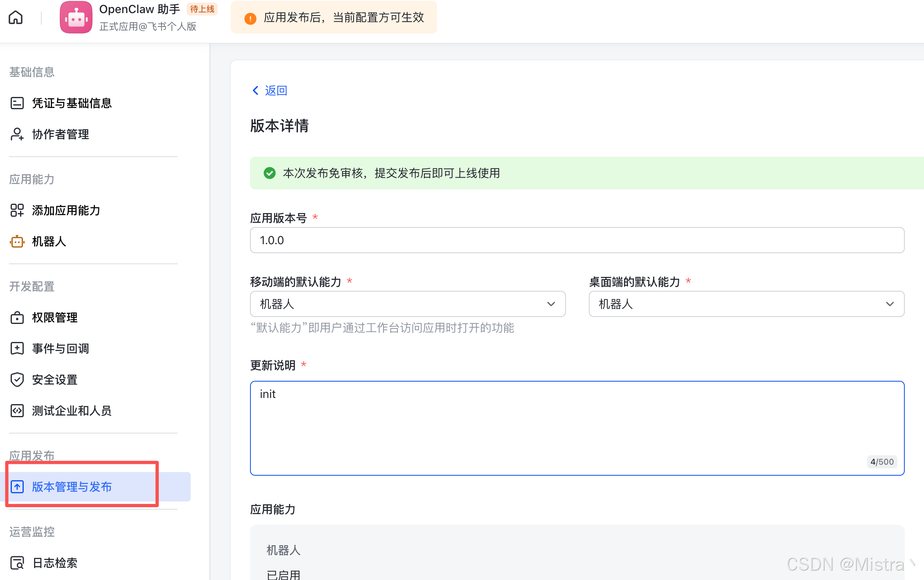
Task: Click the green 免审核 success banner checkmark
Action: [x=269, y=173]
